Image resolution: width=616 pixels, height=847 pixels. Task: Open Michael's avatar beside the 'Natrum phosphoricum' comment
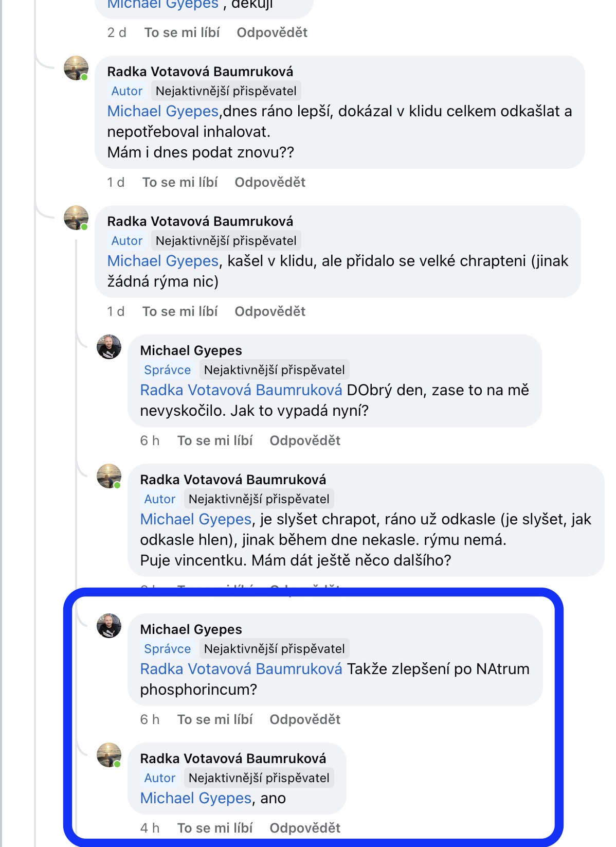coord(109,626)
